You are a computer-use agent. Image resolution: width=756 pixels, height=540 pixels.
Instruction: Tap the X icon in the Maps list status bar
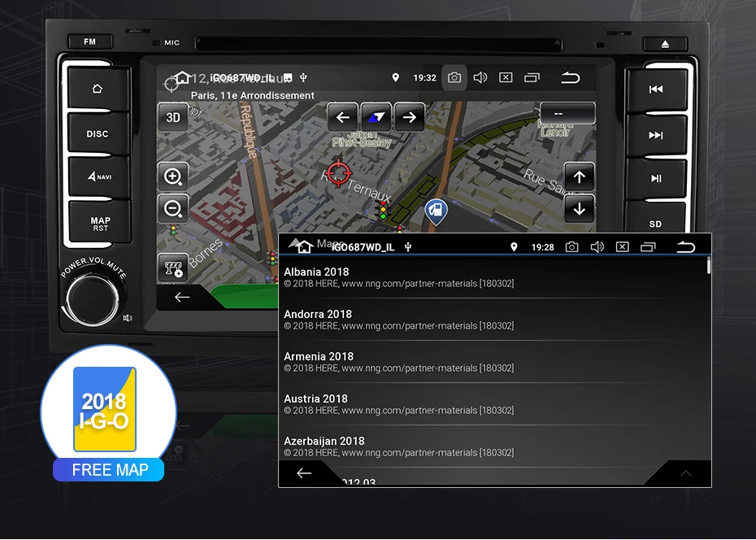click(623, 247)
